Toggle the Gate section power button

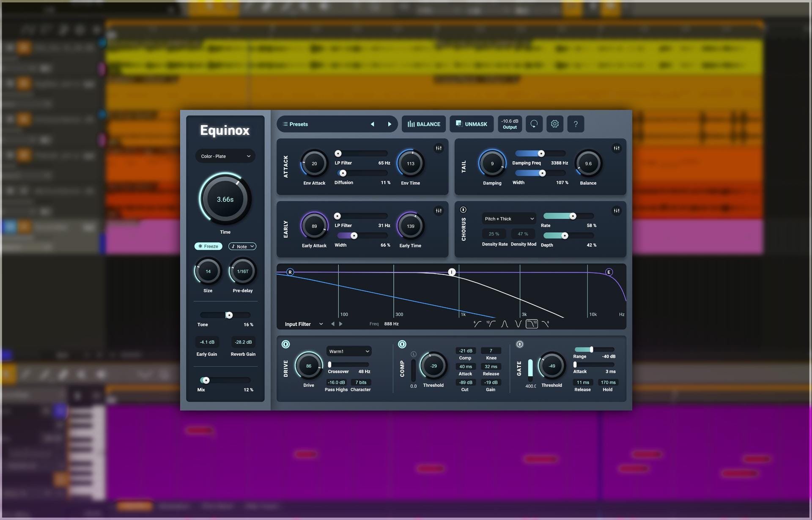[x=520, y=344]
